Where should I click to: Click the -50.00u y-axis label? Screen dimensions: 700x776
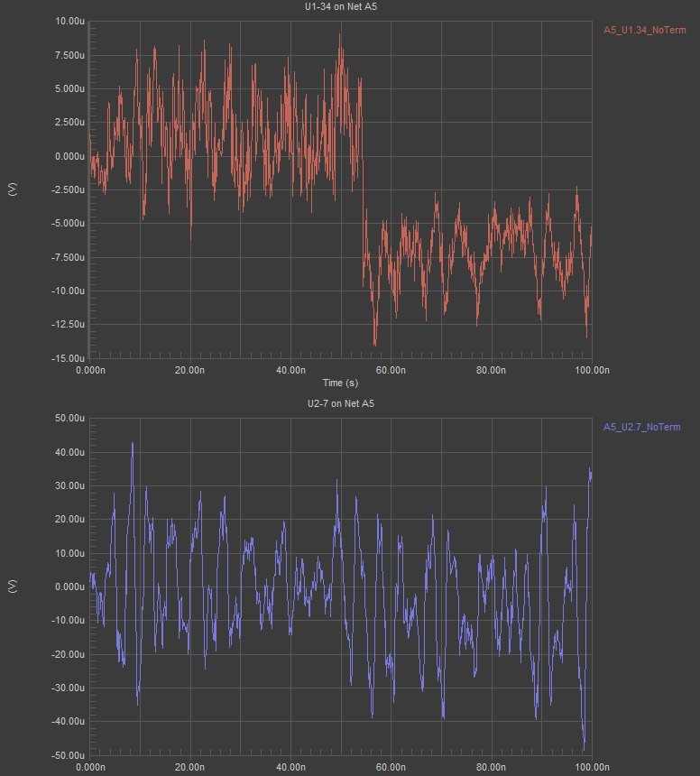pos(69,755)
